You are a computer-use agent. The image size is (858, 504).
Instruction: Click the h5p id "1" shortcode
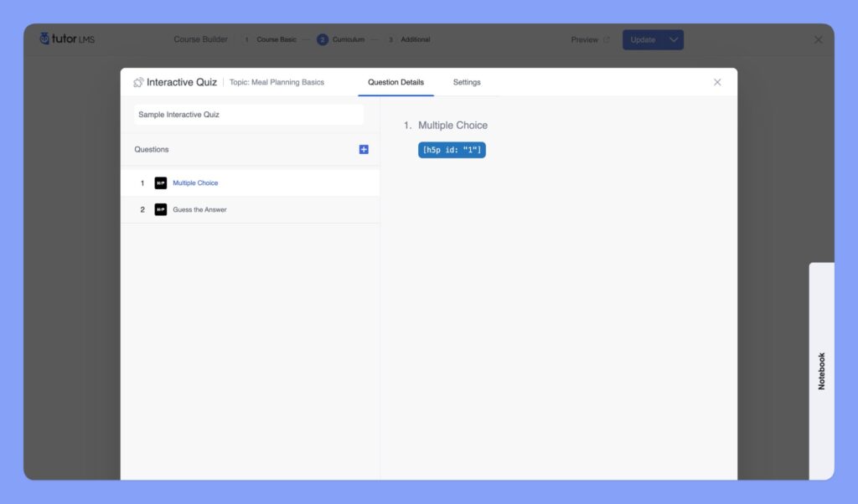[x=452, y=150]
